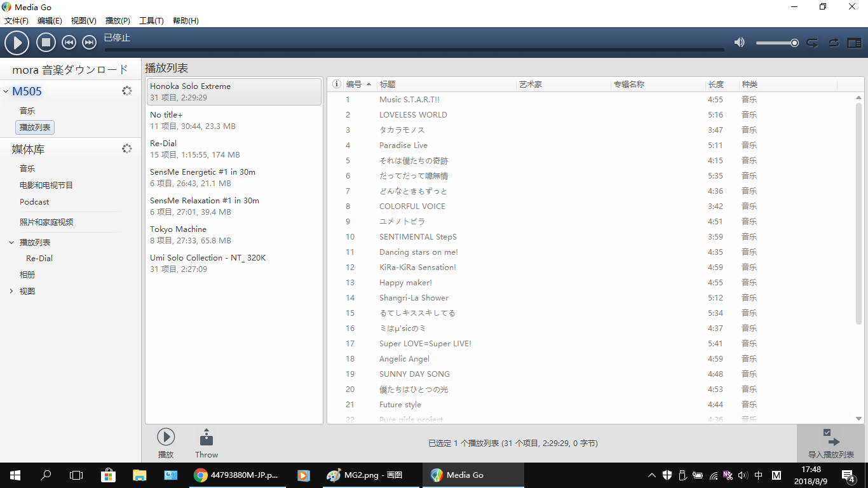Toggle repeat mode icon

point(812,43)
